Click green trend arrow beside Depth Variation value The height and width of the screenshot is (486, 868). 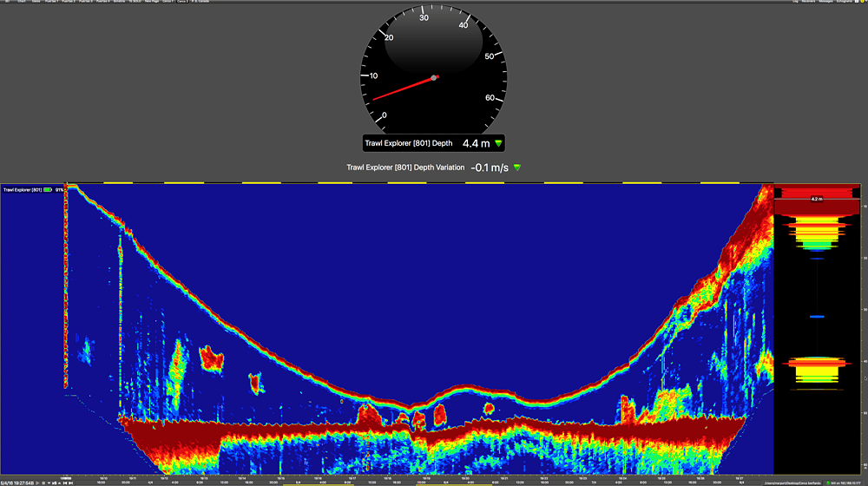pos(517,167)
